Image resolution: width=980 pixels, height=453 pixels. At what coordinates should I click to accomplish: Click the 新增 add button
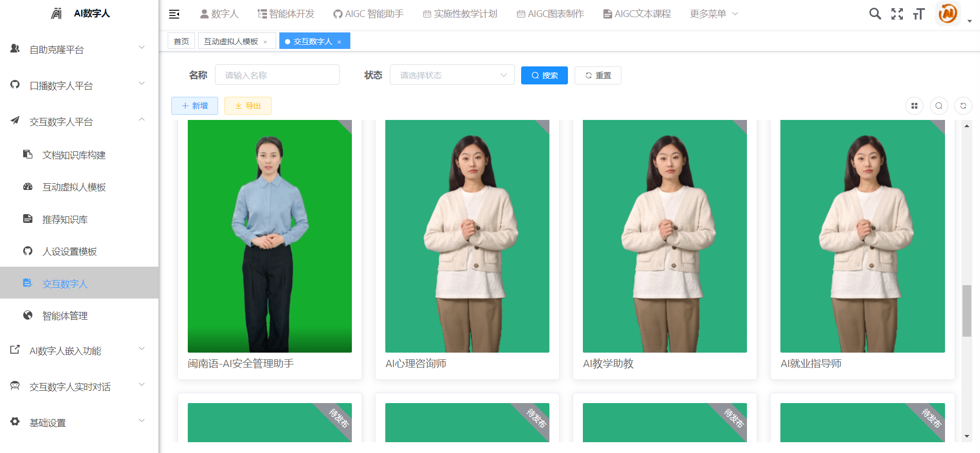[194, 106]
